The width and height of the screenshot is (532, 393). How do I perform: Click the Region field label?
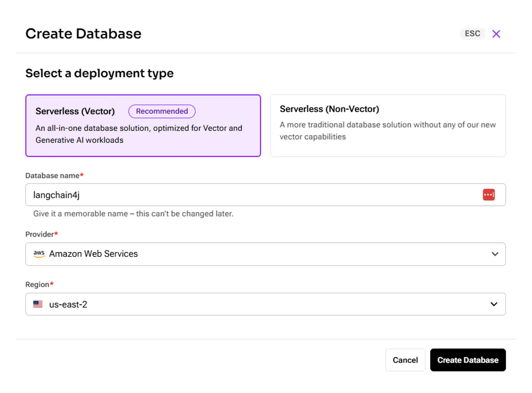[x=37, y=284]
